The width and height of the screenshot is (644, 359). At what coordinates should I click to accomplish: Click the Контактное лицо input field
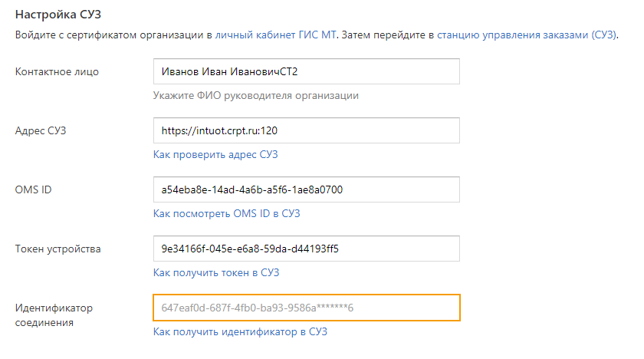click(306, 71)
